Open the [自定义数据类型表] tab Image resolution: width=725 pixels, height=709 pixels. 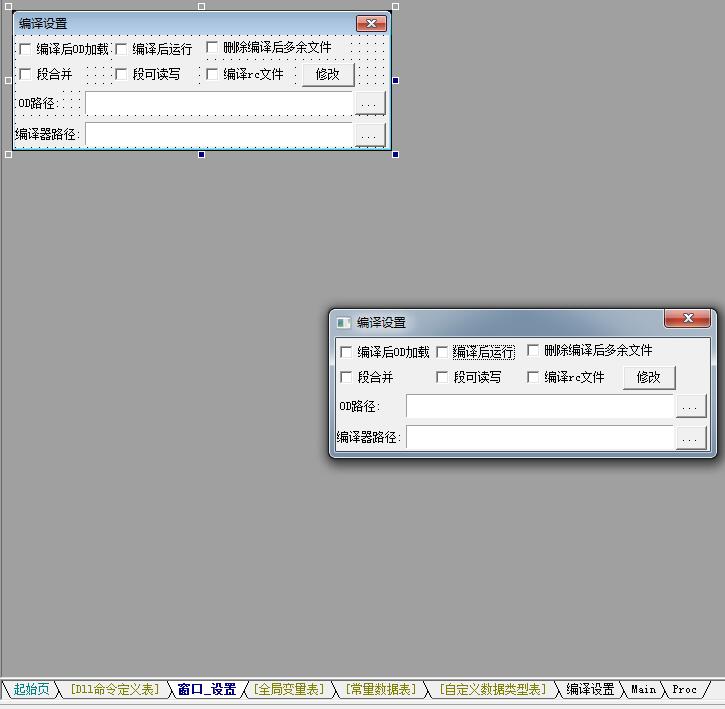click(x=492, y=689)
